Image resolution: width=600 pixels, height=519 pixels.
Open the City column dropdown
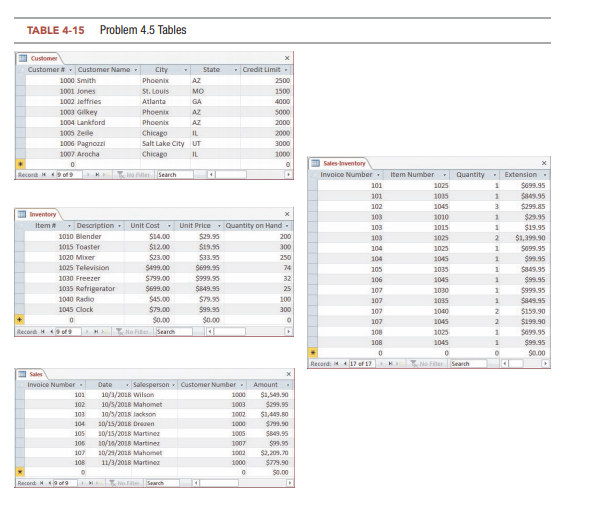click(186, 70)
